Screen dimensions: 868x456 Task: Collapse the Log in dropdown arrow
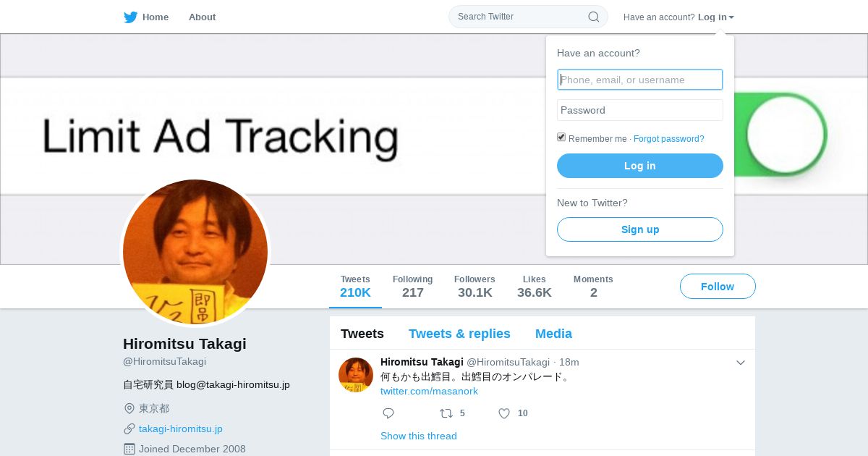[731, 17]
